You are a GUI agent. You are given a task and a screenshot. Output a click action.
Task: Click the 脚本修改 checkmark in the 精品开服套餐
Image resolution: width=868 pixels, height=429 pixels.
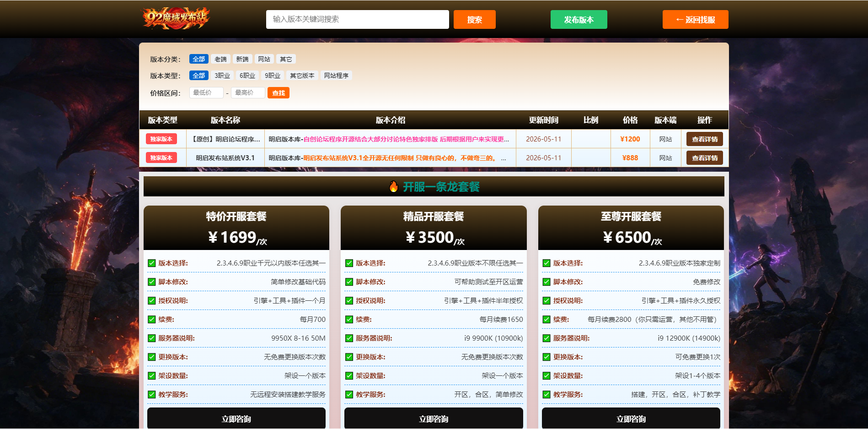[349, 282]
